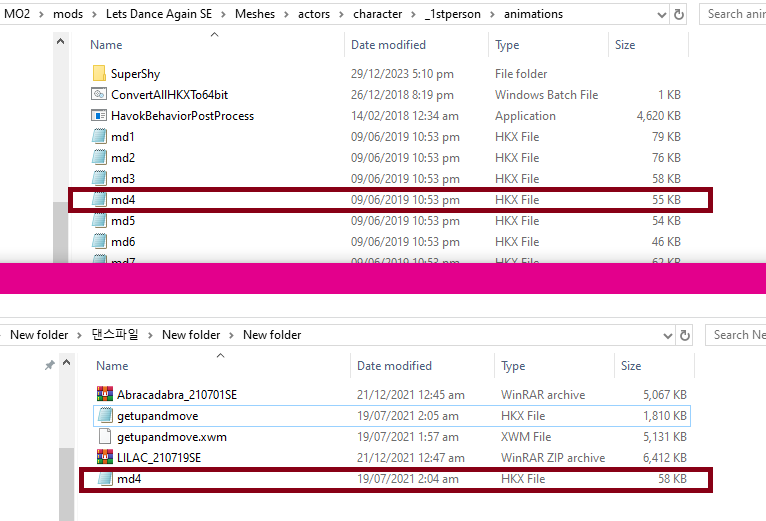Expand chevron after 댄스파일 in address path
The height and width of the screenshot is (521, 766).
[150, 335]
